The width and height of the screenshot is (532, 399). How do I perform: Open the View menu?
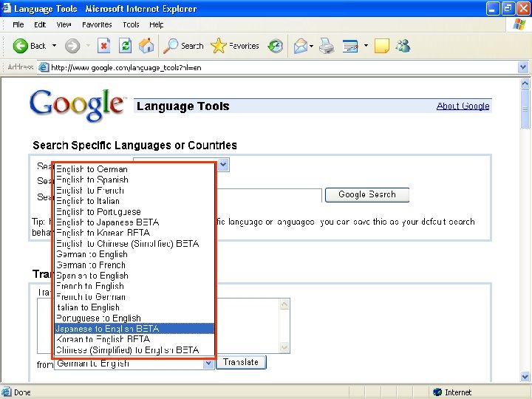pos(64,25)
